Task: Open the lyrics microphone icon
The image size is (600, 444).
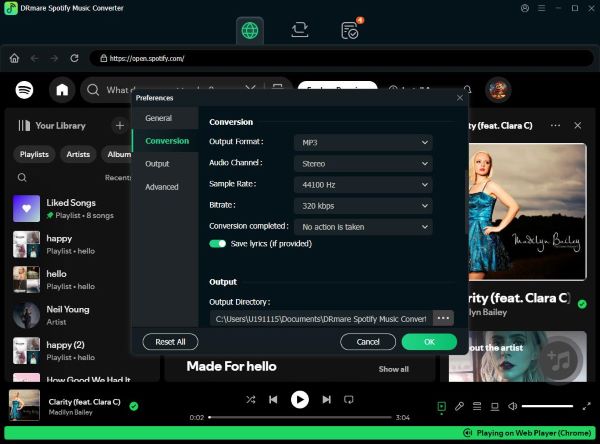Action: click(x=459, y=406)
